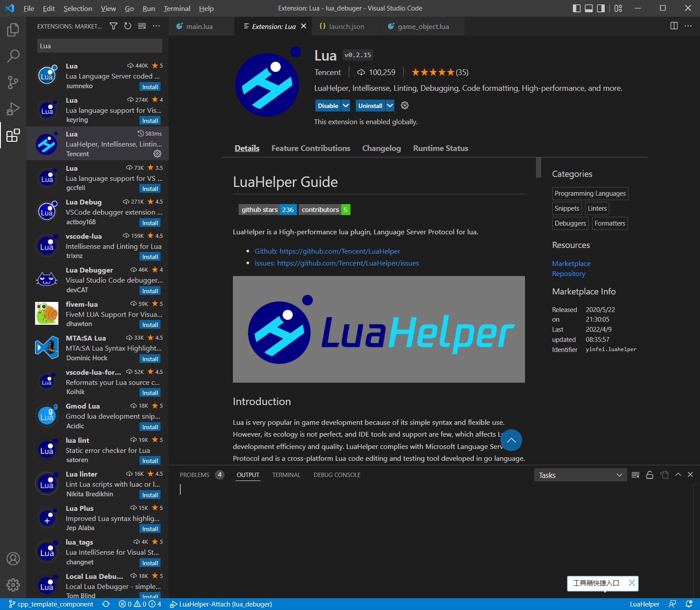Viewport: 700px width, 610px height.
Task: Open extension settings gear next to Uninstall
Action: (405, 105)
